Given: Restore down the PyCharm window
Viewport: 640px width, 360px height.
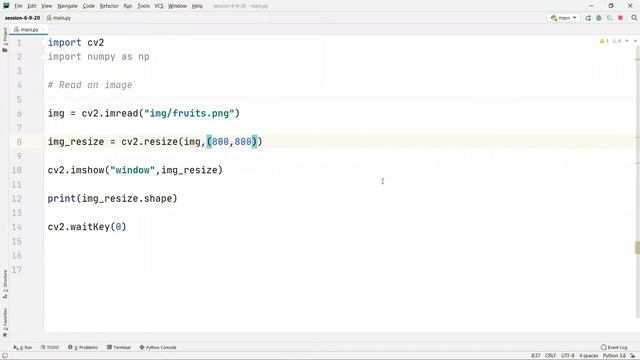Looking at the screenshot, I should (x=611, y=6).
